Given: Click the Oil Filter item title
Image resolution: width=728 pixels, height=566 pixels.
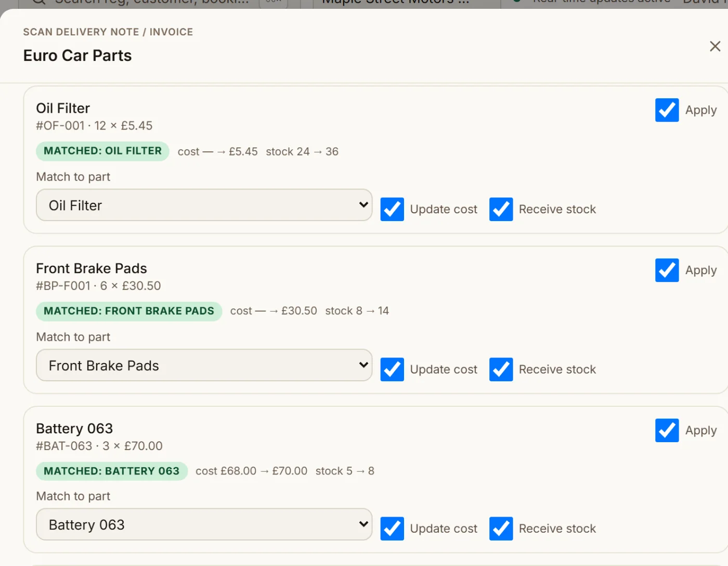Looking at the screenshot, I should 63,108.
